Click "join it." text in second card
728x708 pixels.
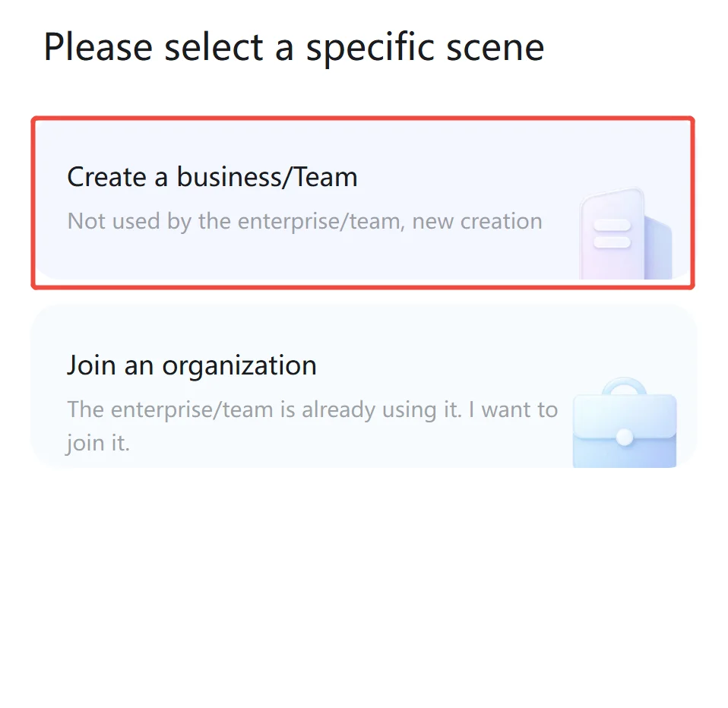98,443
